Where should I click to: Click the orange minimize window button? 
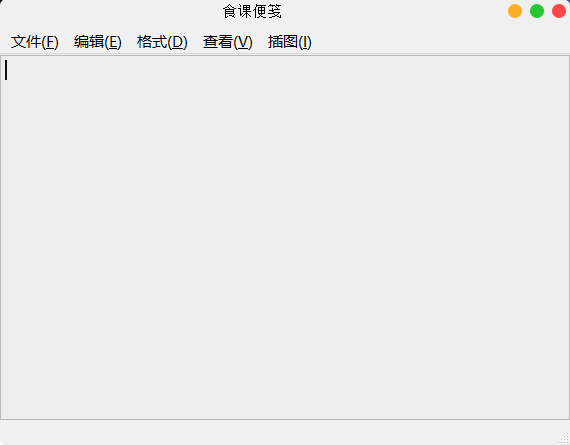pyautogui.click(x=515, y=11)
